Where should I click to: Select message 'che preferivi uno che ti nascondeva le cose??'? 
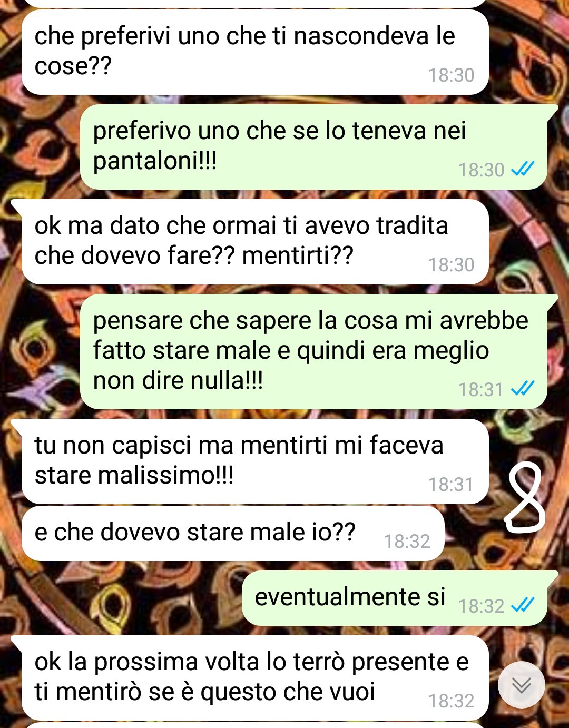[255, 52]
